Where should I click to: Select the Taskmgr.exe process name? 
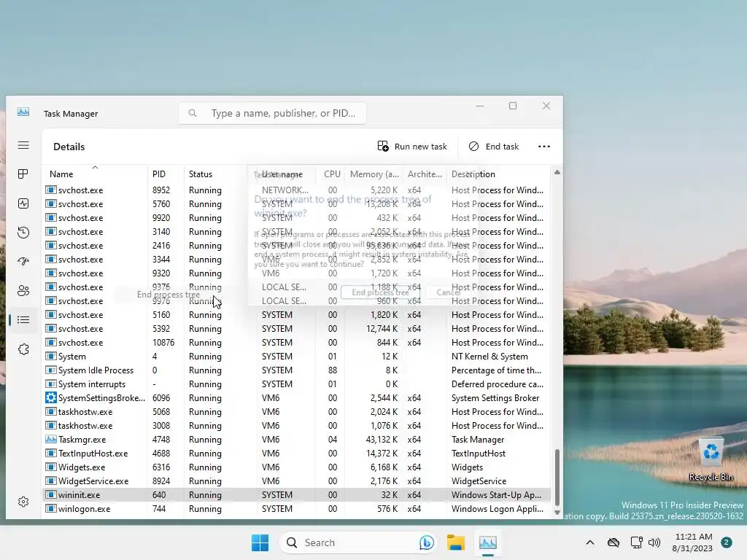pyautogui.click(x=82, y=440)
